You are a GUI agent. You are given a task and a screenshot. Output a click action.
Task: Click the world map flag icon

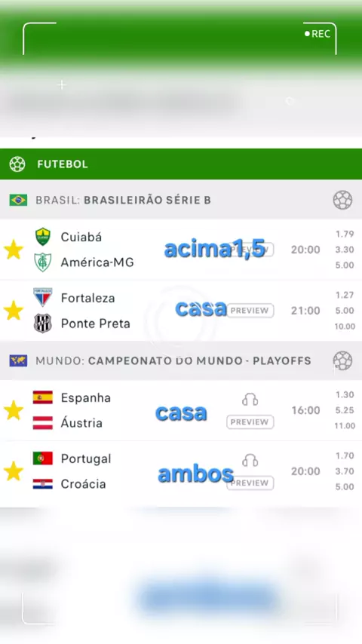19,360
